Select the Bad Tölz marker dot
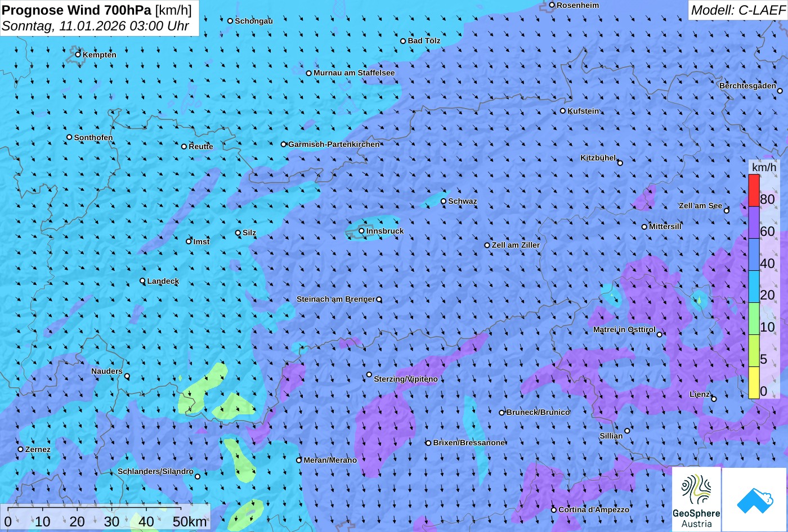The height and width of the screenshot is (532, 788). pyautogui.click(x=403, y=41)
